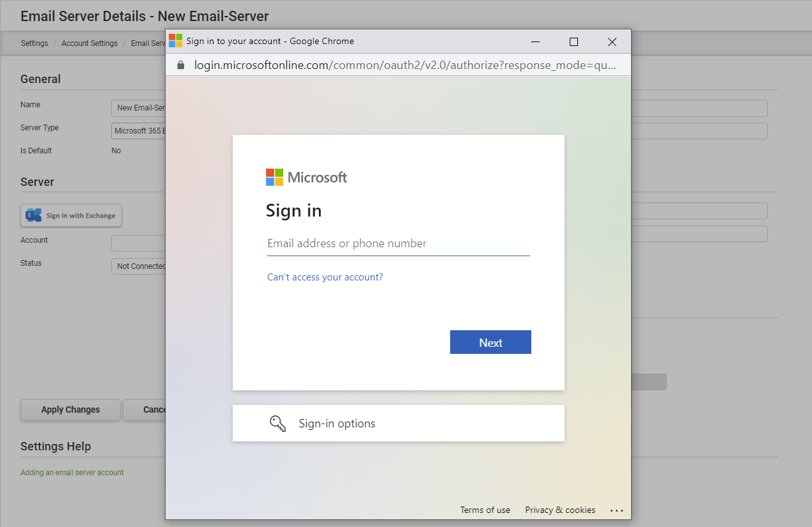
Task: Click the key icon beside Sign-in options
Action: 277,424
